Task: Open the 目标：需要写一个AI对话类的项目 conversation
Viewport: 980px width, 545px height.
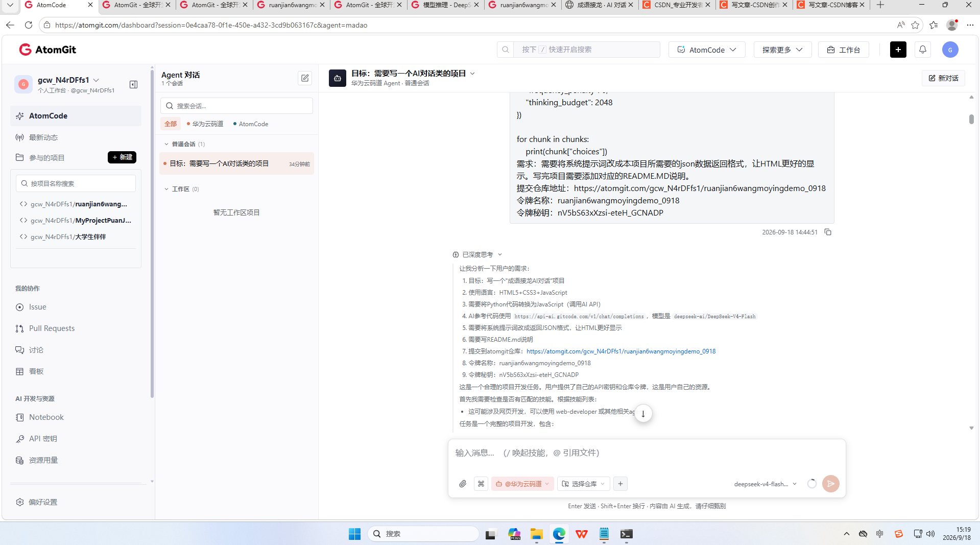Action: click(236, 163)
